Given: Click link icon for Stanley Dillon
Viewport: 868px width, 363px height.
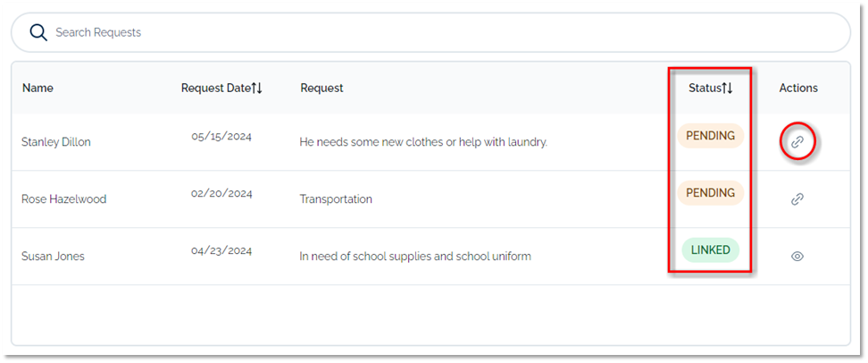Looking at the screenshot, I should 797,141.
